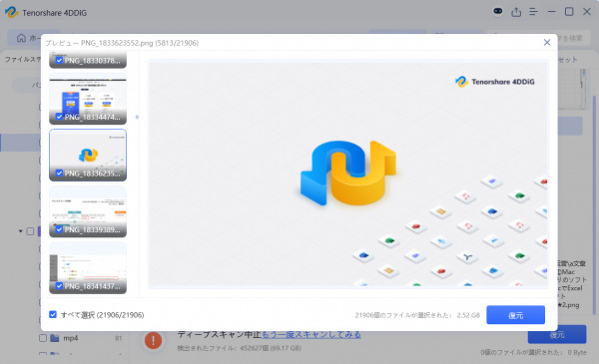
Task: Uncheck the PNG_18334474 thumbnail checkbox
Action: point(59,117)
